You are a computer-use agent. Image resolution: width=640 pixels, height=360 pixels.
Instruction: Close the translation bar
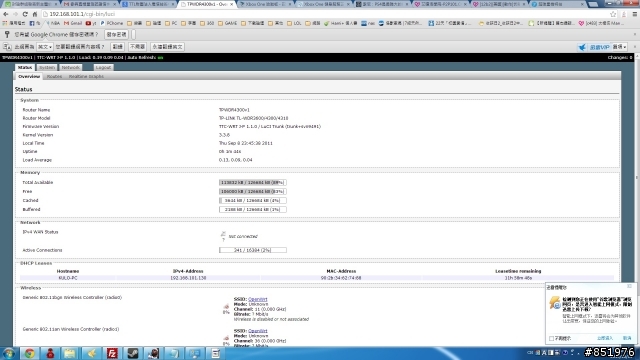[x=635, y=47]
